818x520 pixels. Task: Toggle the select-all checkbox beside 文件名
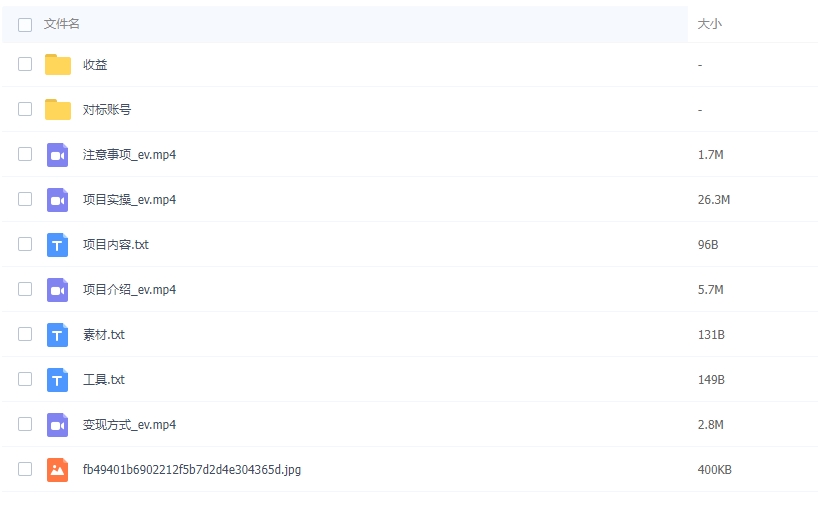(25, 24)
